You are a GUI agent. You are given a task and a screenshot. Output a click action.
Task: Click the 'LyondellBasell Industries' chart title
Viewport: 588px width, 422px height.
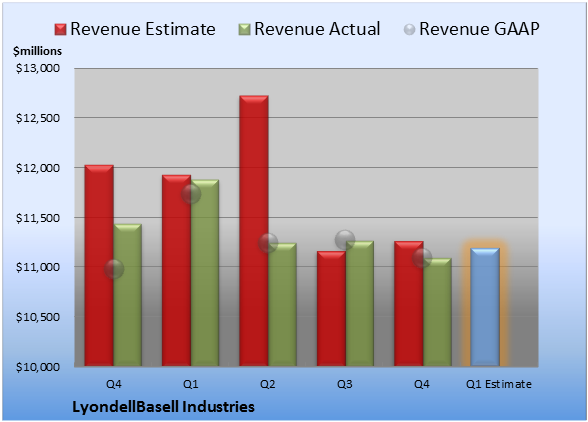(x=163, y=407)
